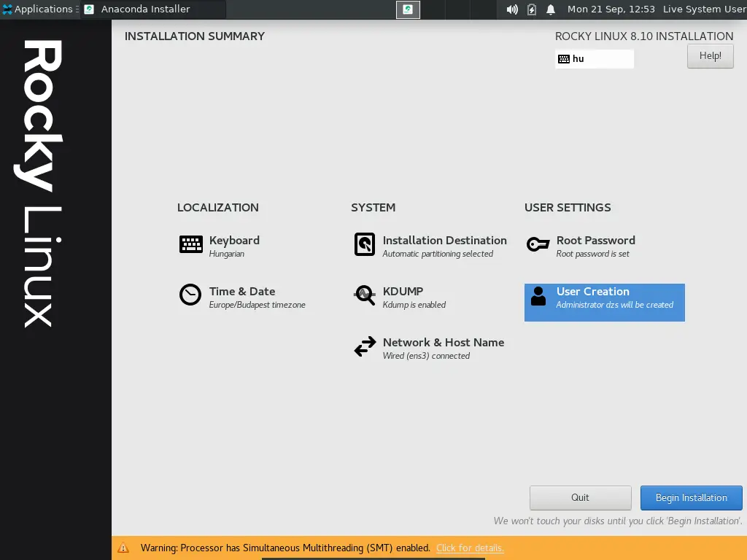Image resolution: width=747 pixels, height=560 pixels.
Task: Click the Installation Destination disk icon
Action: point(365,244)
